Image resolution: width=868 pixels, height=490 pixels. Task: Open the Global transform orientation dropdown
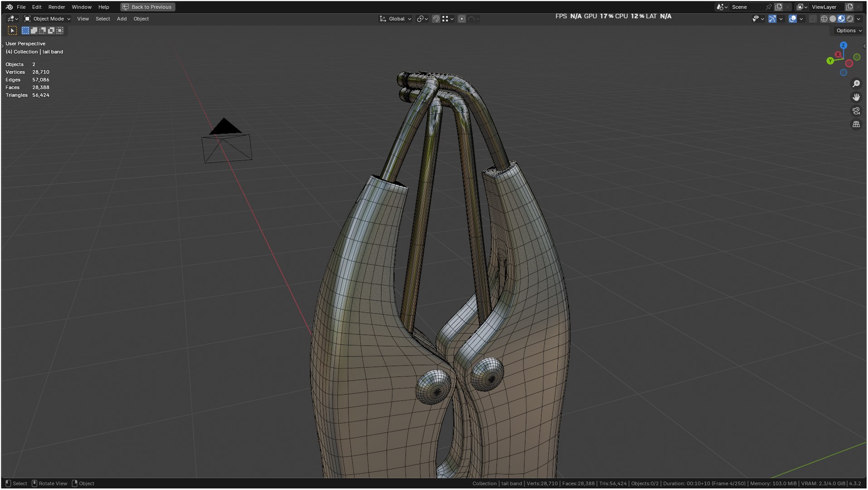pyautogui.click(x=395, y=19)
